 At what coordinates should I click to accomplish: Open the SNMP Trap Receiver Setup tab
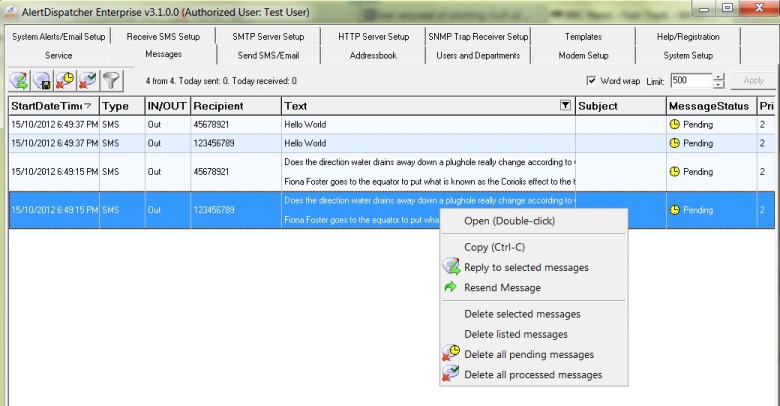pyautogui.click(x=478, y=36)
